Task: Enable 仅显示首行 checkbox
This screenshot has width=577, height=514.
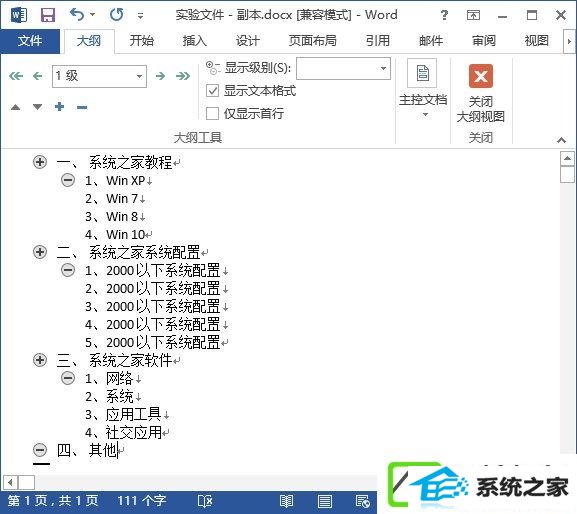Action: click(212, 113)
